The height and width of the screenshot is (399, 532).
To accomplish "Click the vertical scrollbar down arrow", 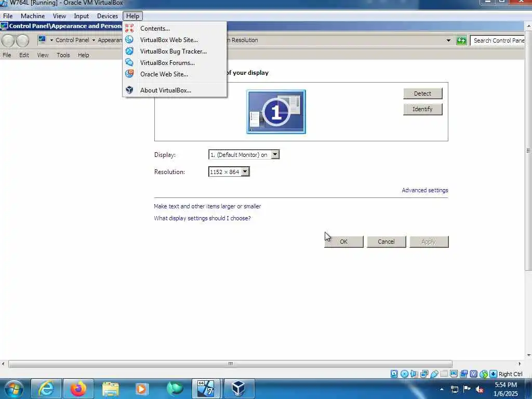I will [x=528, y=355].
